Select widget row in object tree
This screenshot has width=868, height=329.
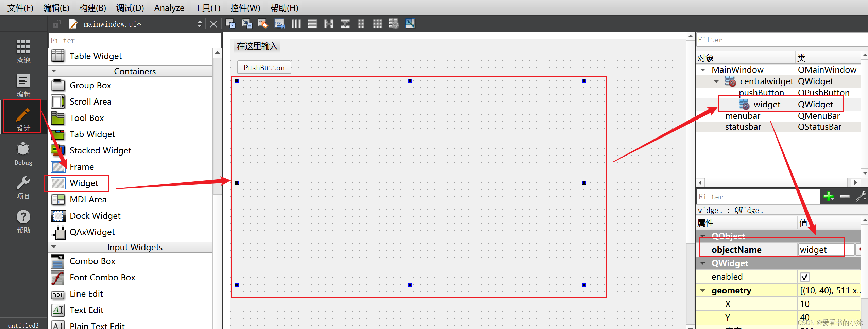(x=778, y=104)
